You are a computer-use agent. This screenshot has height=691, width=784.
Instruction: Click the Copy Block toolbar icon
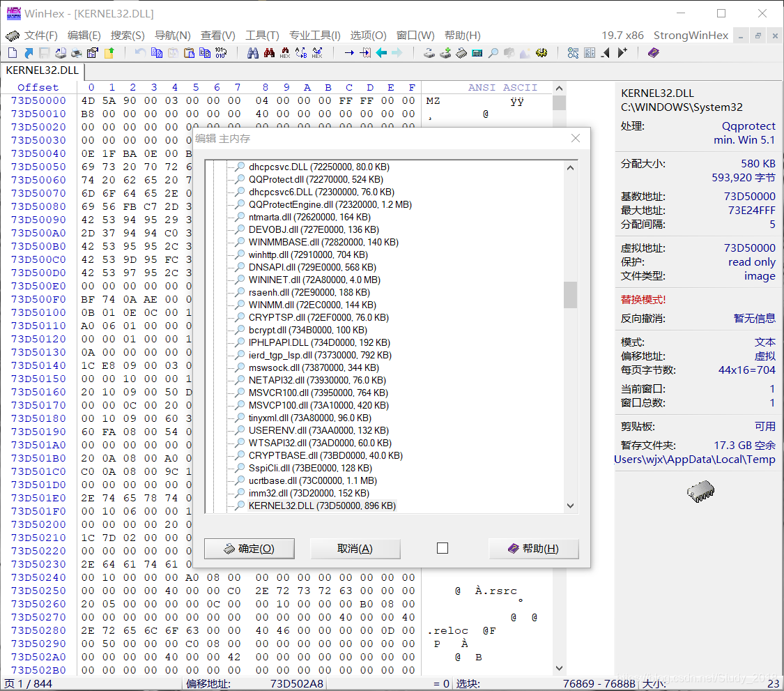point(157,52)
